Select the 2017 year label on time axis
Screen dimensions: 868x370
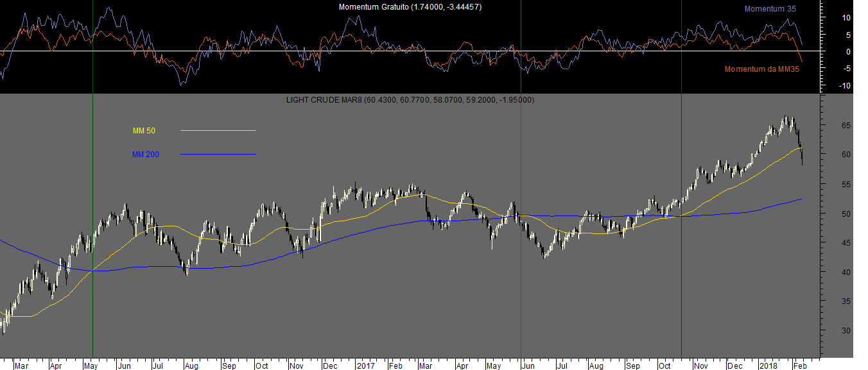click(x=366, y=366)
